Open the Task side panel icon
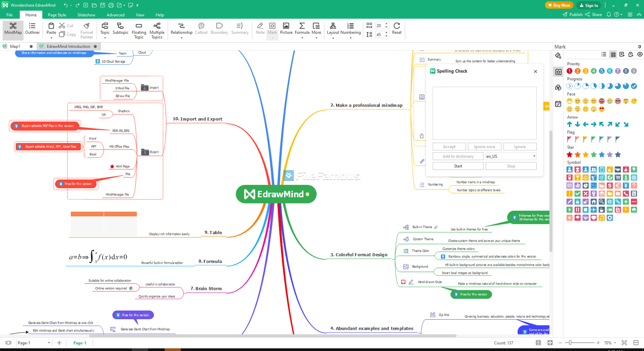 (x=558, y=104)
